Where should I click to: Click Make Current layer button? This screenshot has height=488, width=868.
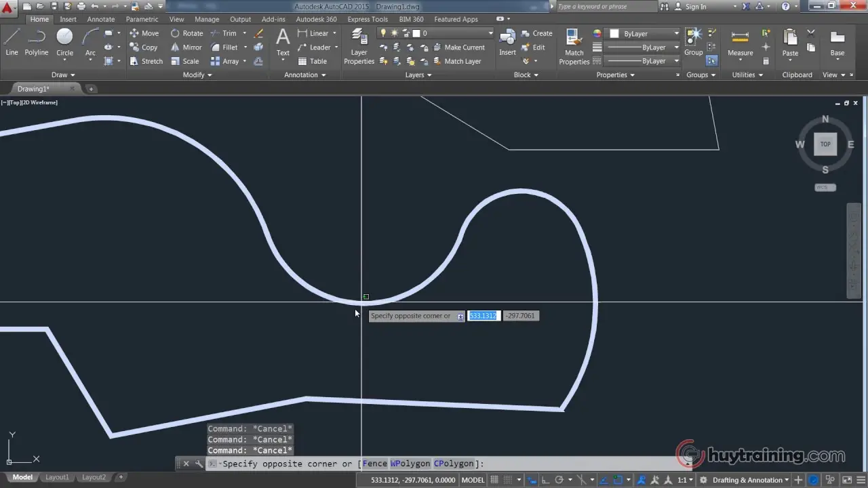[459, 47]
